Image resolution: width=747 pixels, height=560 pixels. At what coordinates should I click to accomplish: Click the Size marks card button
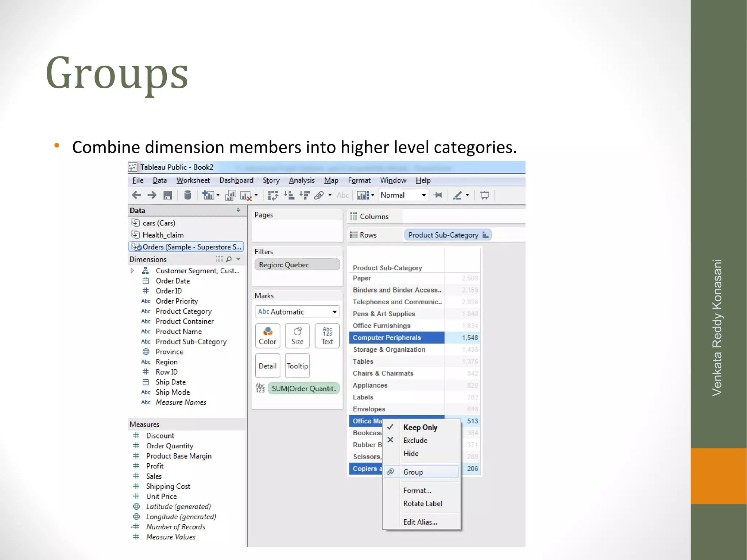click(x=297, y=336)
